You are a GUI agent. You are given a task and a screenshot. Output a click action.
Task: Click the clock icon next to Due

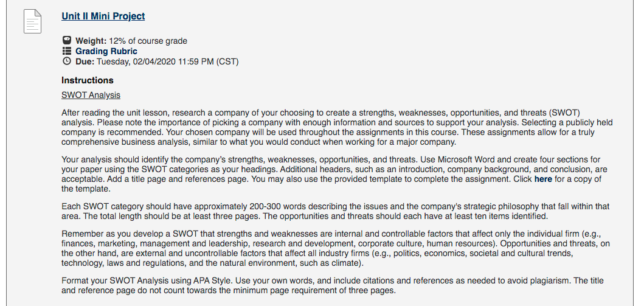pos(66,61)
